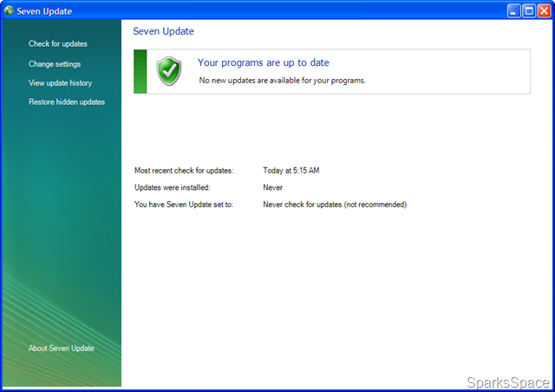
Task: Click the green status bar beside the shield
Action: coord(140,71)
